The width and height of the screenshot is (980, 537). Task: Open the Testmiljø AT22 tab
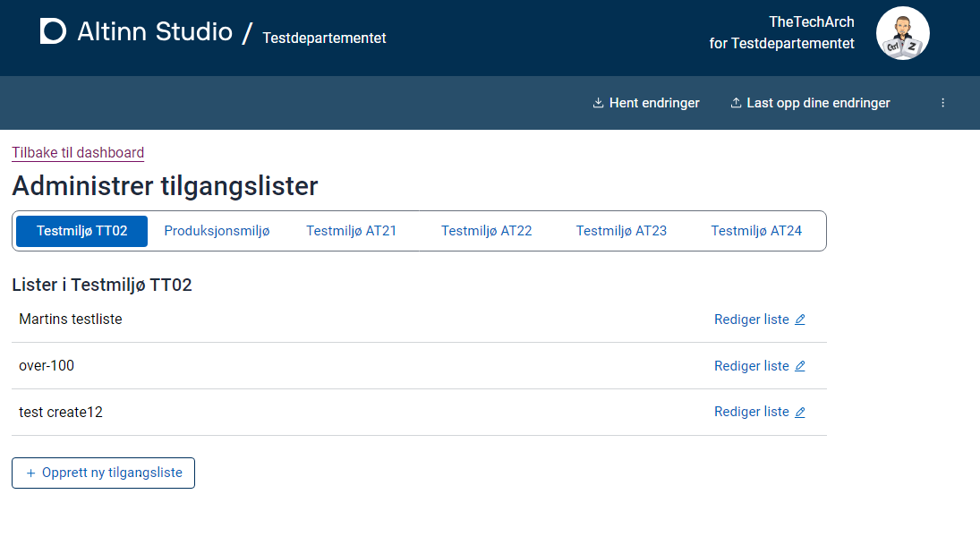pyautogui.click(x=486, y=230)
